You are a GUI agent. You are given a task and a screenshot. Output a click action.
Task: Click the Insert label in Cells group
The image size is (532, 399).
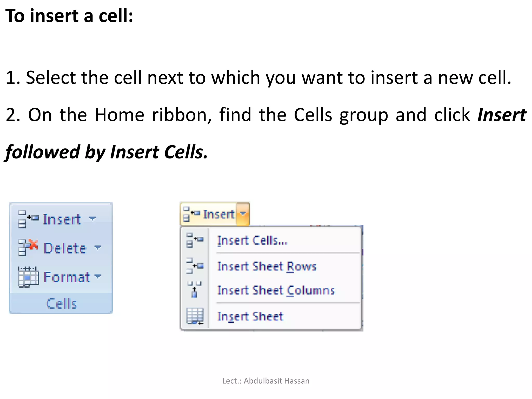tap(62, 220)
